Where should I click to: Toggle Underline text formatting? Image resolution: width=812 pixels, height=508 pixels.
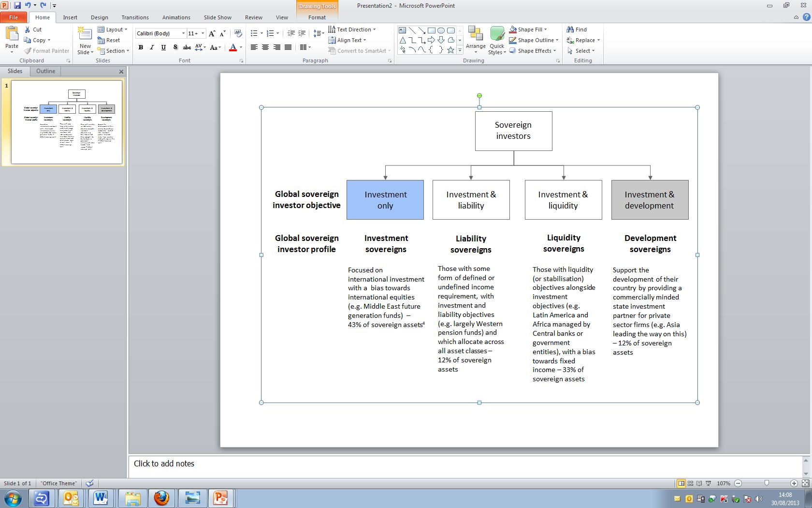click(163, 47)
